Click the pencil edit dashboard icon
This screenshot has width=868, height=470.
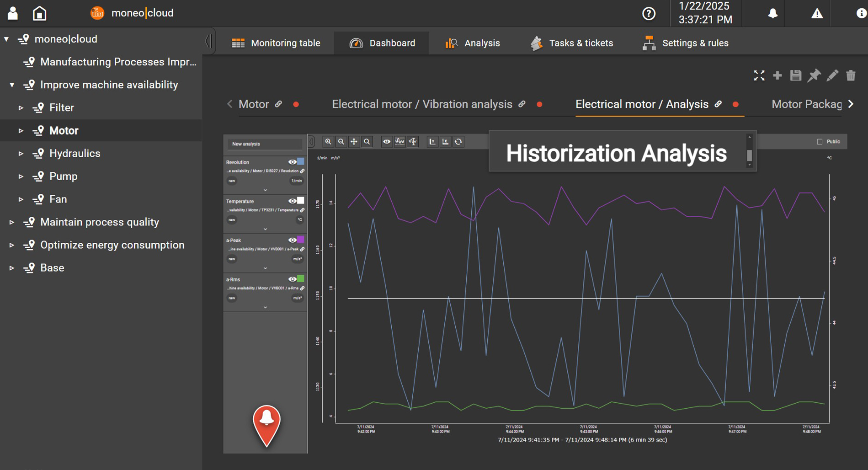tap(832, 75)
